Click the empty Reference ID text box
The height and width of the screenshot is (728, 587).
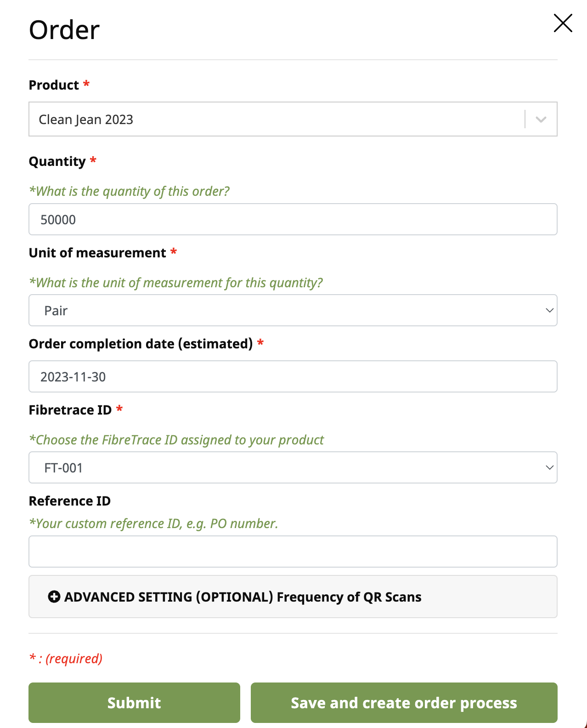pyautogui.click(x=293, y=552)
